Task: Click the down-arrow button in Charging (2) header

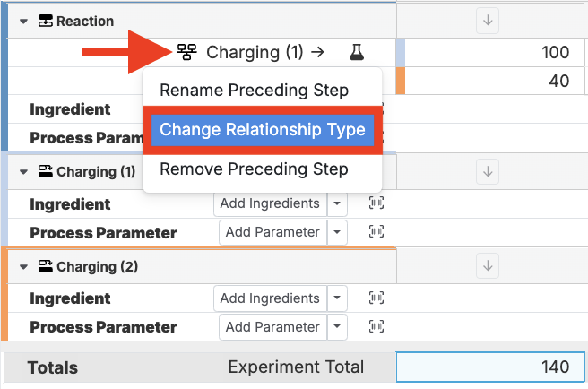Action: tap(487, 266)
